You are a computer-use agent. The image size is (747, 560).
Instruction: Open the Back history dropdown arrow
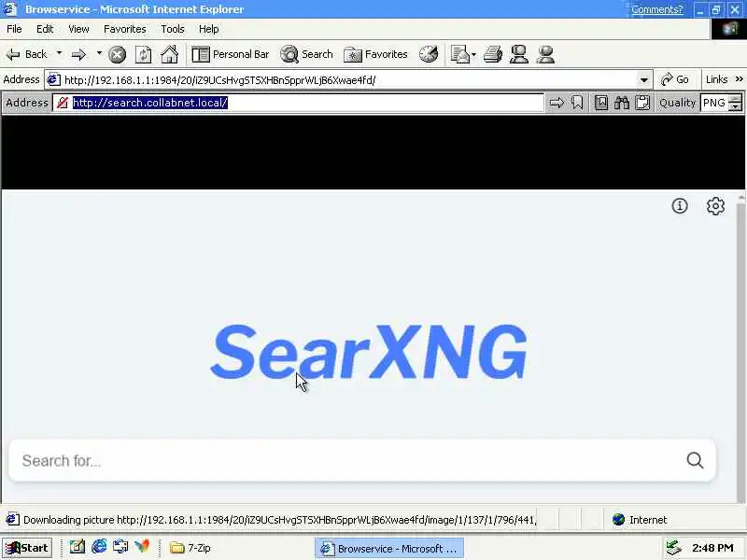tap(59, 53)
